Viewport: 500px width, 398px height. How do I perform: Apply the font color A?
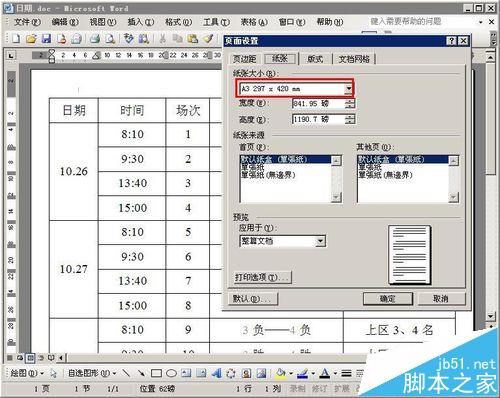tap(324, 373)
